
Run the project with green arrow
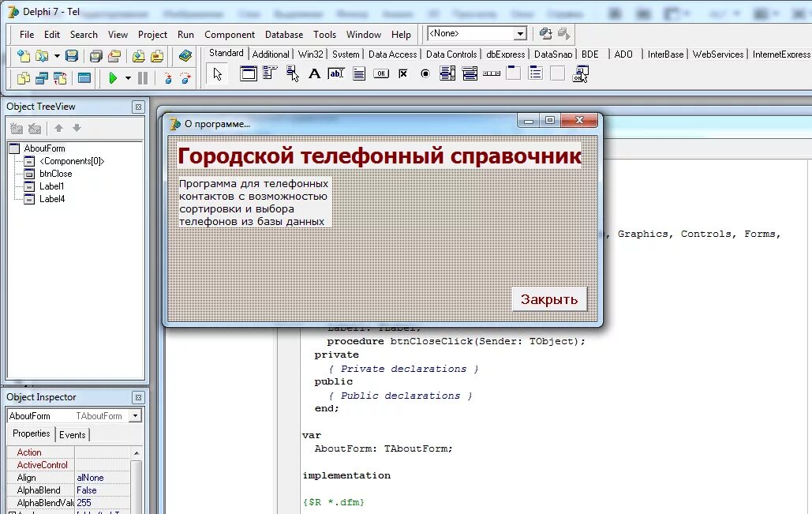click(x=112, y=78)
